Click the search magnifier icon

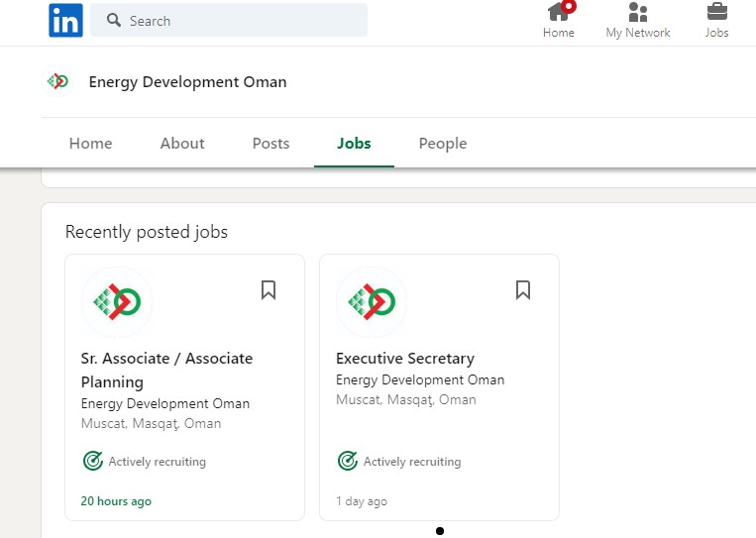pyautogui.click(x=114, y=20)
